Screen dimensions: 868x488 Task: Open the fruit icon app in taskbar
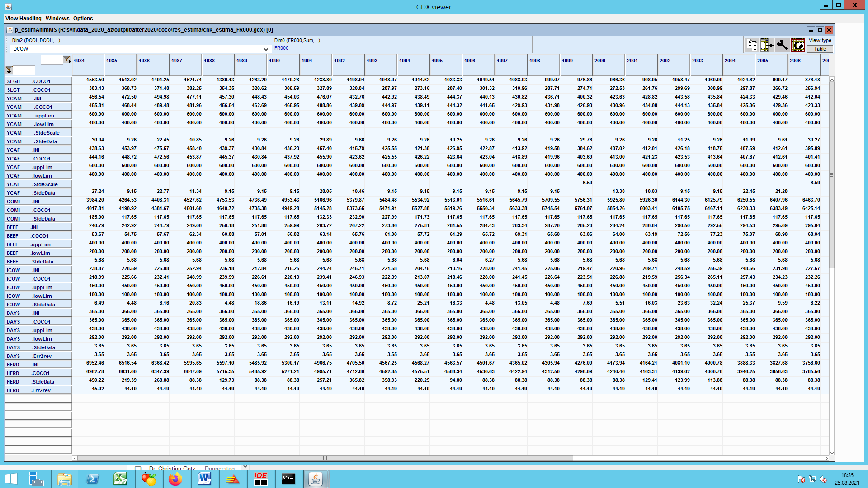point(148,479)
